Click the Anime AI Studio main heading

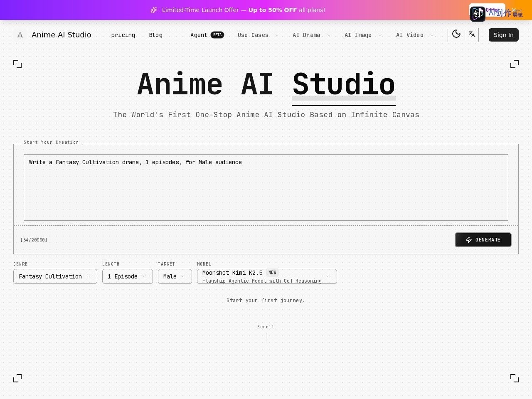[x=266, y=84]
